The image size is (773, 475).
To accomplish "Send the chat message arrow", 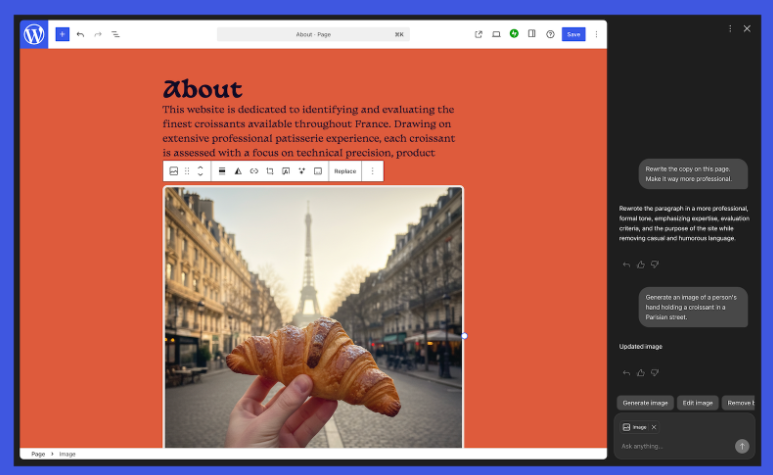I will [x=741, y=446].
